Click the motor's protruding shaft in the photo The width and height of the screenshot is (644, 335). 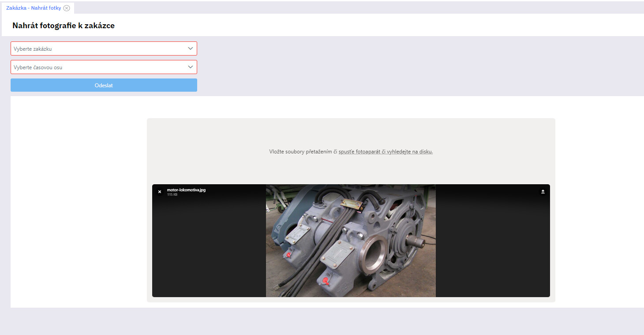[x=416, y=241]
